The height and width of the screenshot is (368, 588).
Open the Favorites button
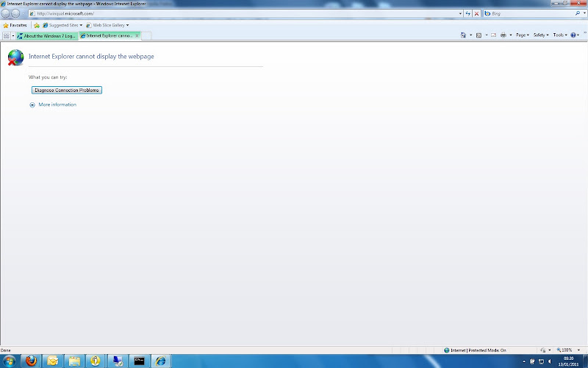(15, 25)
